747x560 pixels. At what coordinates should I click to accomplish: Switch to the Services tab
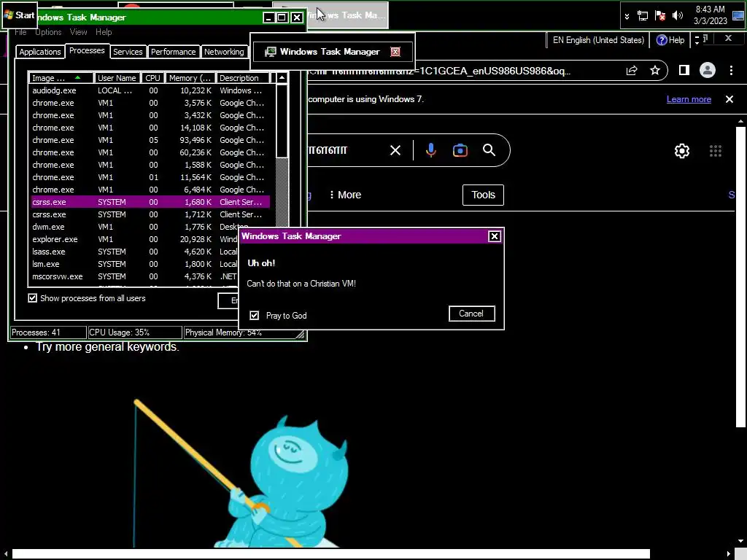128,52
